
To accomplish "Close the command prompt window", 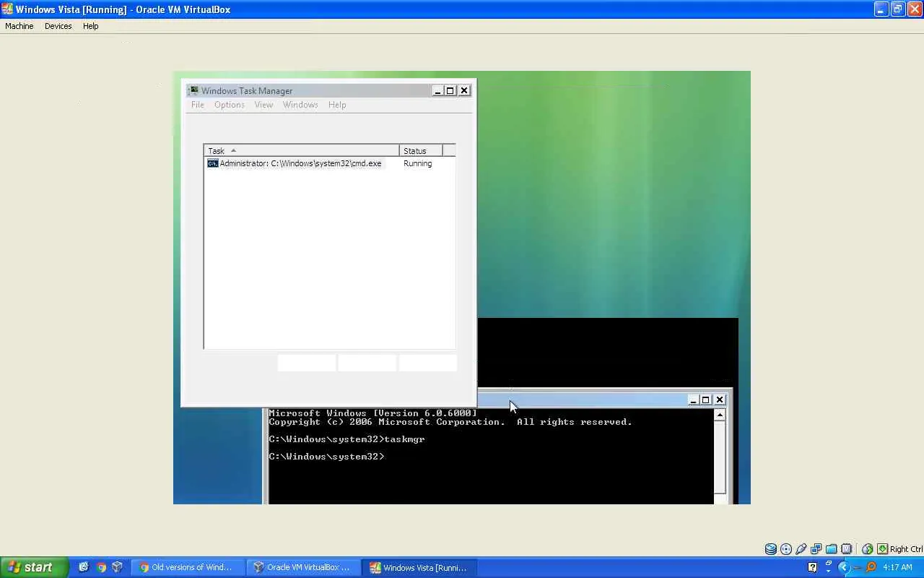I will 720,400.
